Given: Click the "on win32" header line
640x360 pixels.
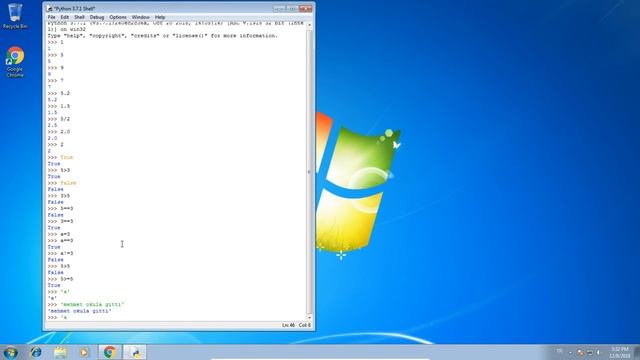Looking at the screenshot, I should [67, 29].
